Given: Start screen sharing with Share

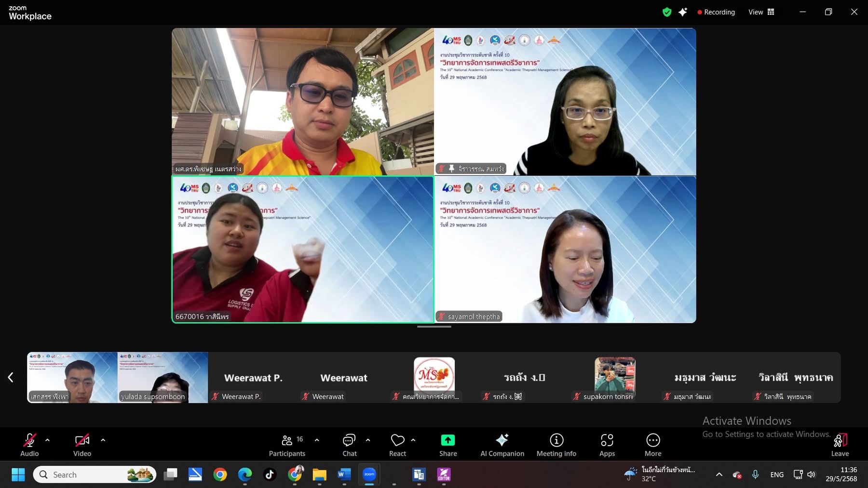Looking at the screenshot, I should pos(448,445).
